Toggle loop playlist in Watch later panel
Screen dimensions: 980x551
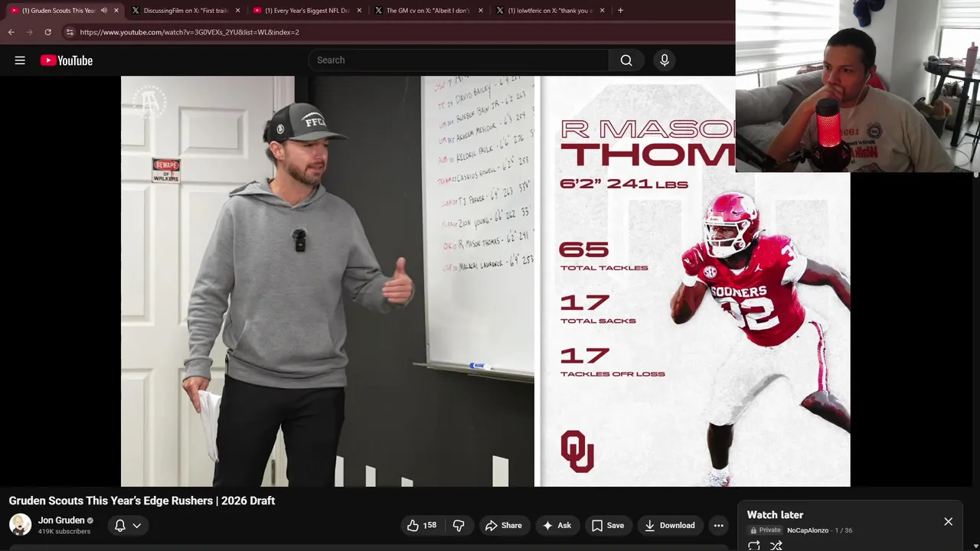[x=754, y=546]
